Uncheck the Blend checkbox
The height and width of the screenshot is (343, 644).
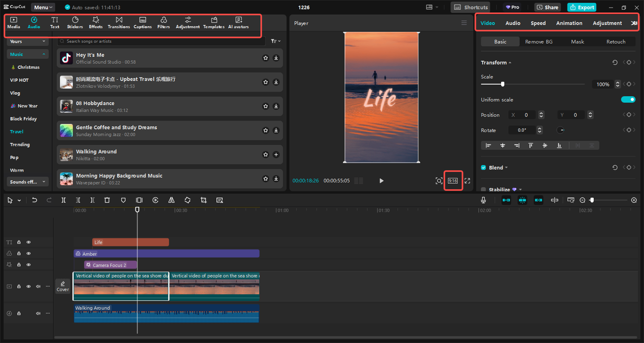point(484,168)
